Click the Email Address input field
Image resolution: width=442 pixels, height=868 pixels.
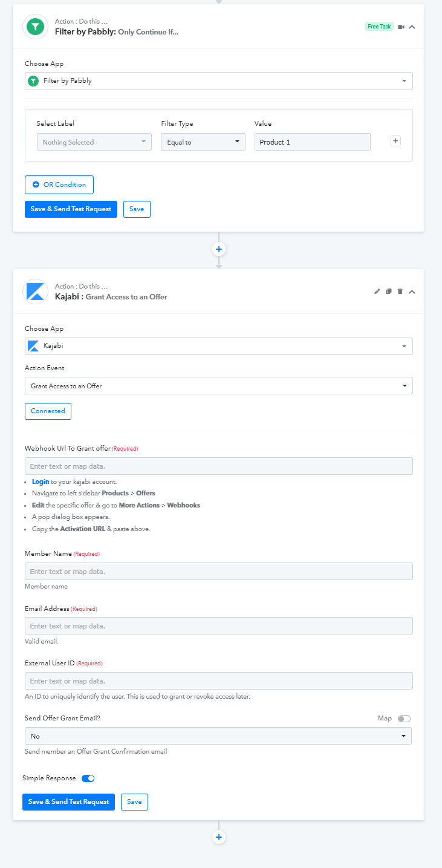[219, 626]
